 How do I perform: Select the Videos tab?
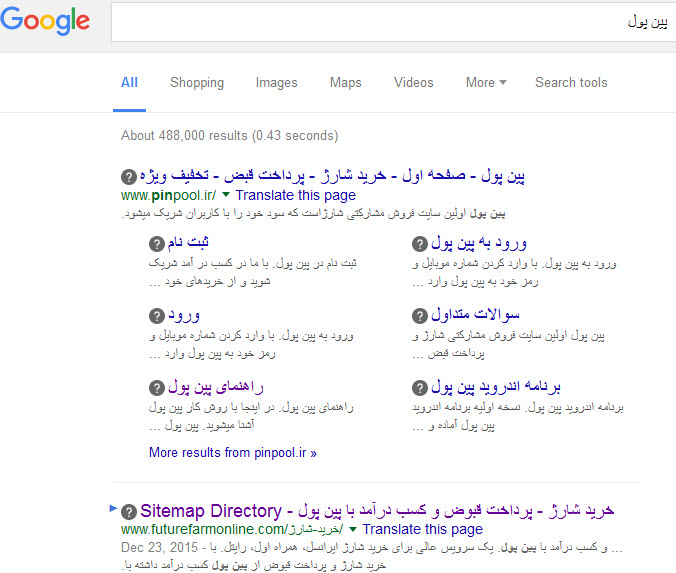click(x=414, y=83)
